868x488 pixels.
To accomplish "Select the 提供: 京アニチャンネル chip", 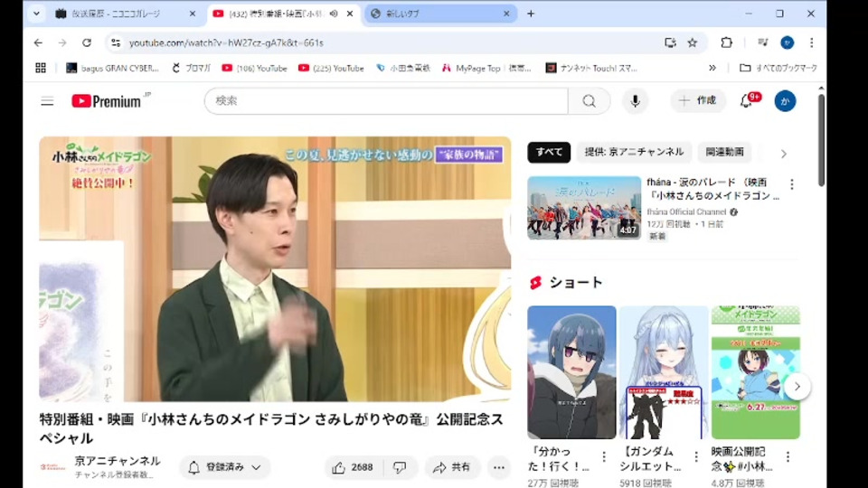I will [634, 152].
